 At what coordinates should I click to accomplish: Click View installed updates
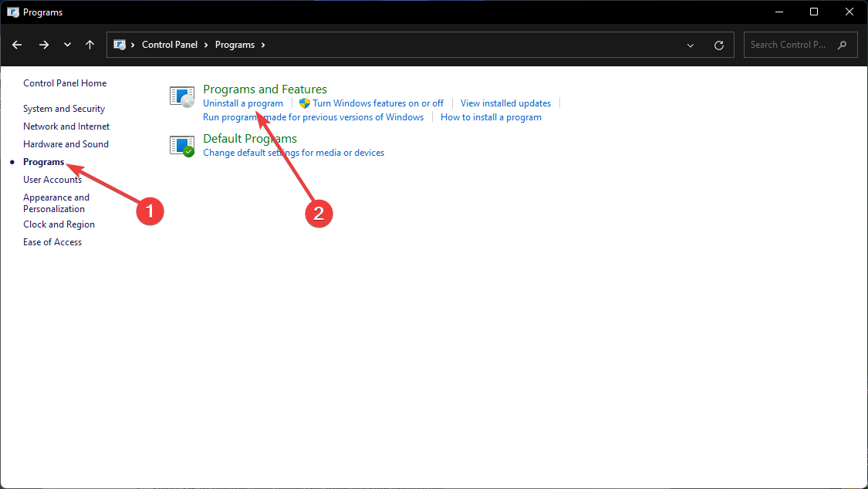point(506,103)
